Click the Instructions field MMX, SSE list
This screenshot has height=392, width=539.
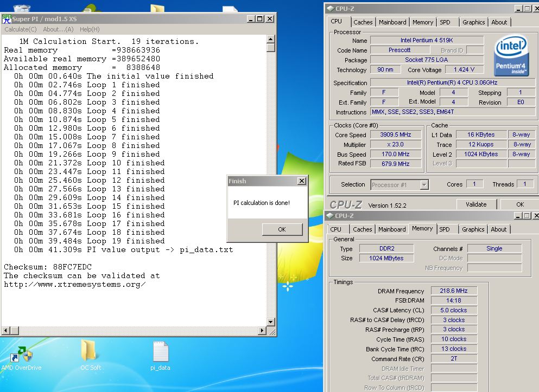click(452, 112)
